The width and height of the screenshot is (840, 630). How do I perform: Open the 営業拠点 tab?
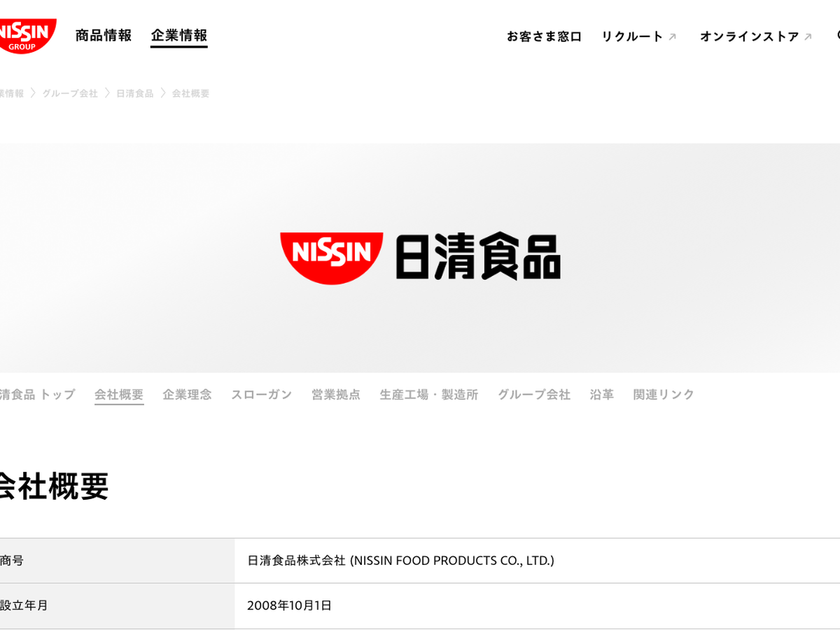click(x=336, y=395)
